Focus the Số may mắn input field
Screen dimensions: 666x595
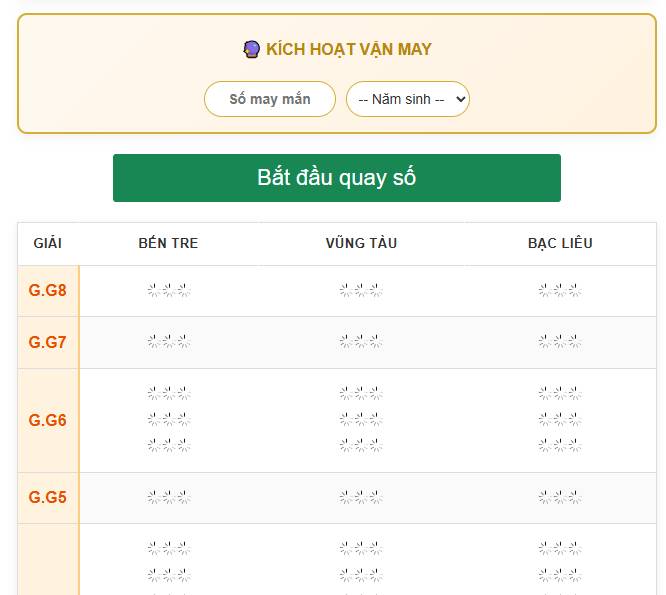pyautogui.click(x=270, y=99)
